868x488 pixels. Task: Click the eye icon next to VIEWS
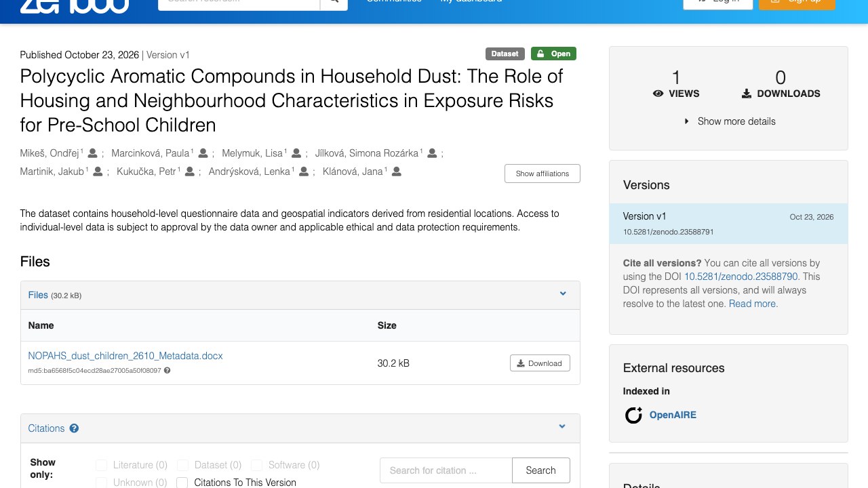(658, 94)
